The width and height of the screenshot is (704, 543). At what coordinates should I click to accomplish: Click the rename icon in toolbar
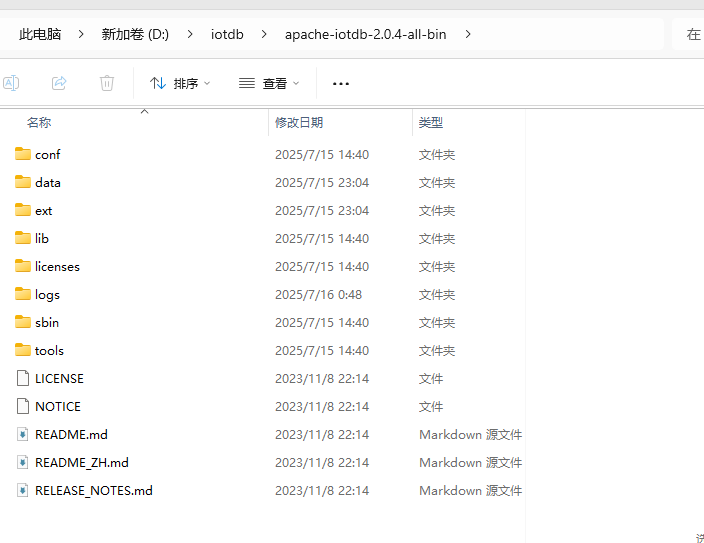click(x=11, y=83)
